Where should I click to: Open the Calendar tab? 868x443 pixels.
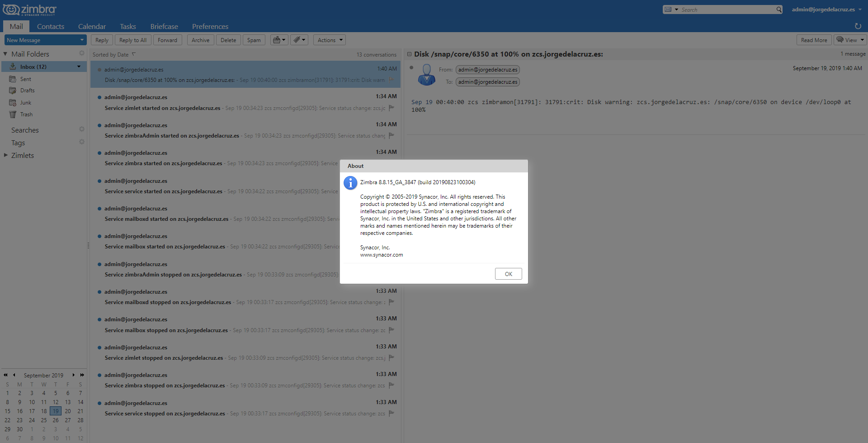click(92, 26)
